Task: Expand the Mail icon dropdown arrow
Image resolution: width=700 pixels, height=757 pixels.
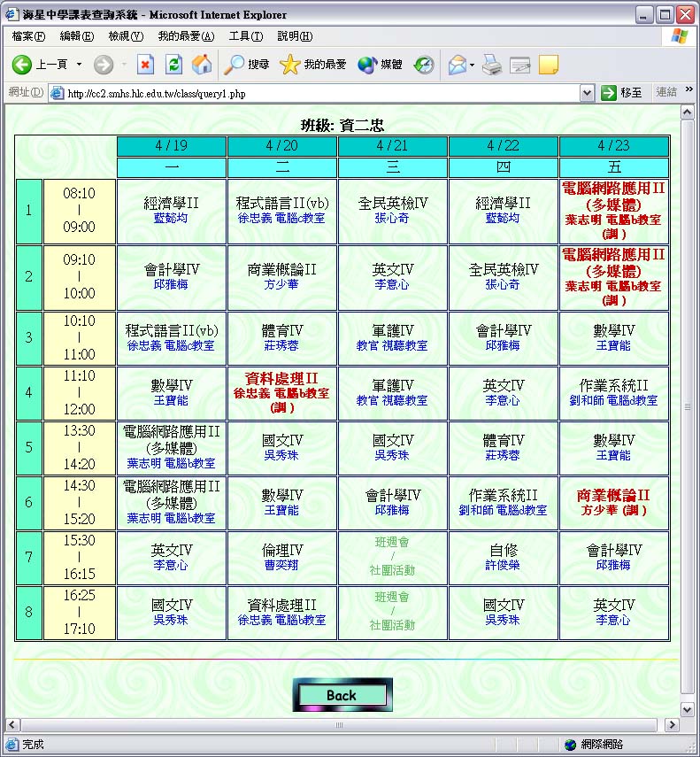Action: (x=473, y=65)
